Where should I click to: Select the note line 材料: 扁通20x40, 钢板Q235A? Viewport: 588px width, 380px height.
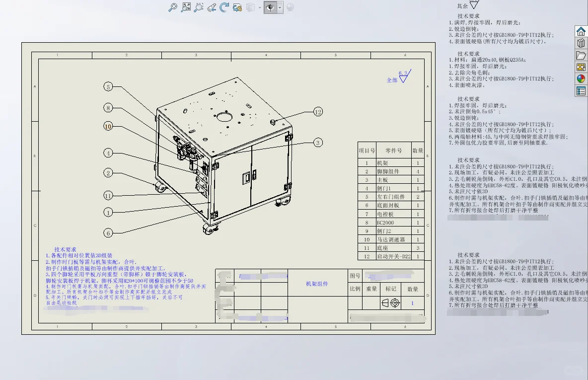coord(488,60)
